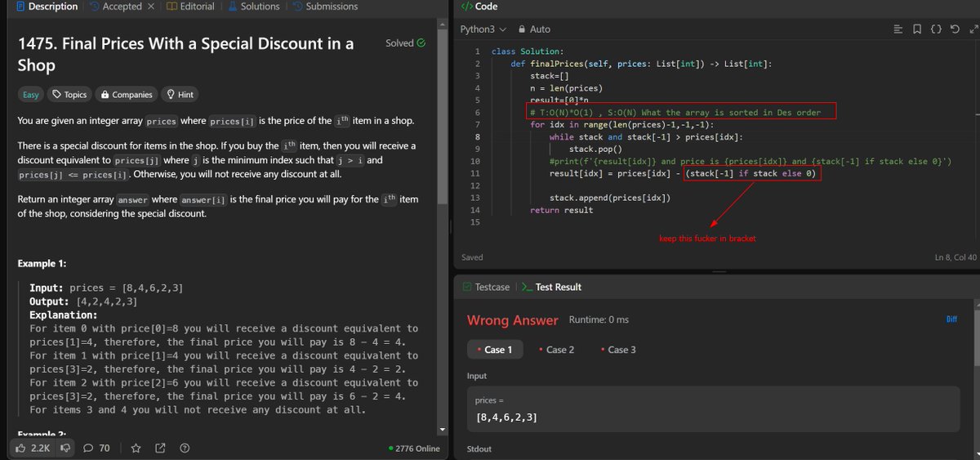
Task: Open the curly-braces code snippet icon
Action: tap(936, 29)
